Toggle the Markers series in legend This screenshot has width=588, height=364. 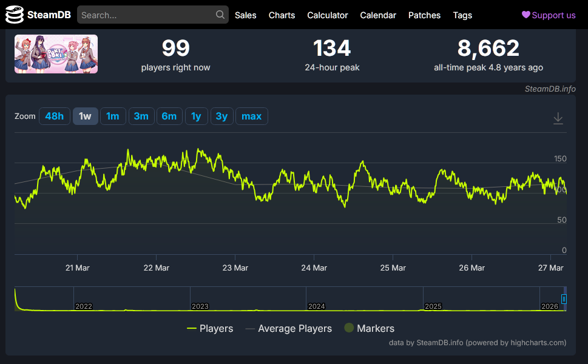click(370, 328)
